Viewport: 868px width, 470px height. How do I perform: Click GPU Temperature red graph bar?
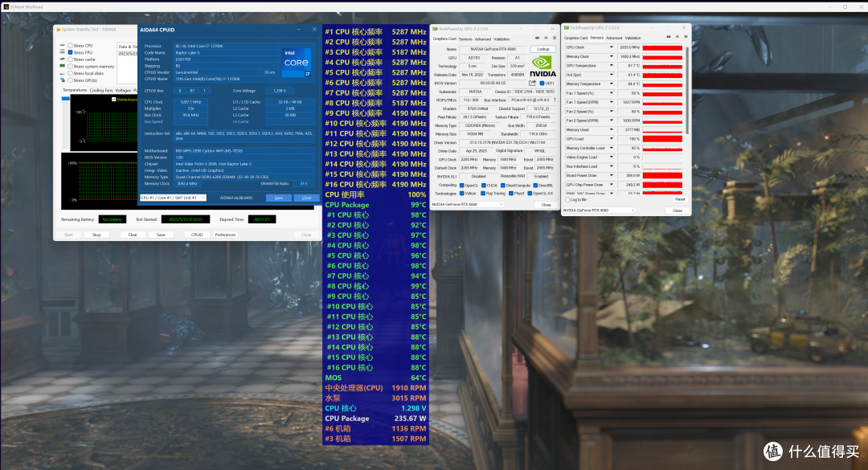[x=662, y=66]
